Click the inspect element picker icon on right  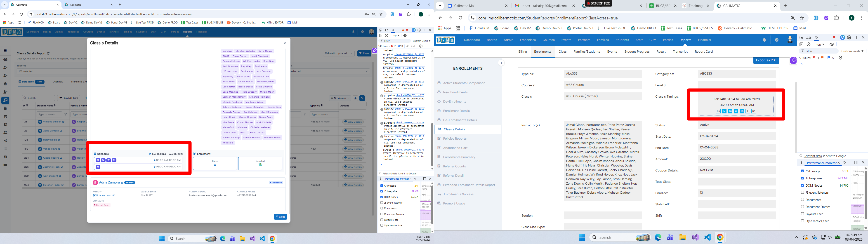(x=801, y=38)
